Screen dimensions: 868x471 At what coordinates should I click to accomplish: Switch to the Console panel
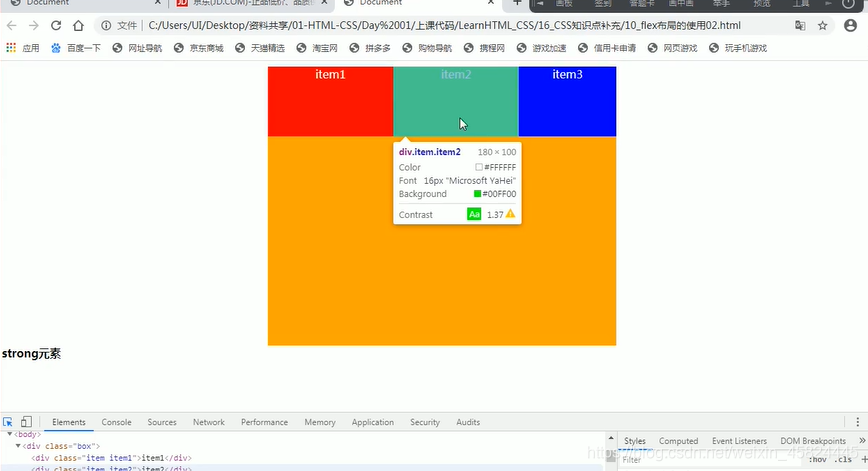point(116,422)
